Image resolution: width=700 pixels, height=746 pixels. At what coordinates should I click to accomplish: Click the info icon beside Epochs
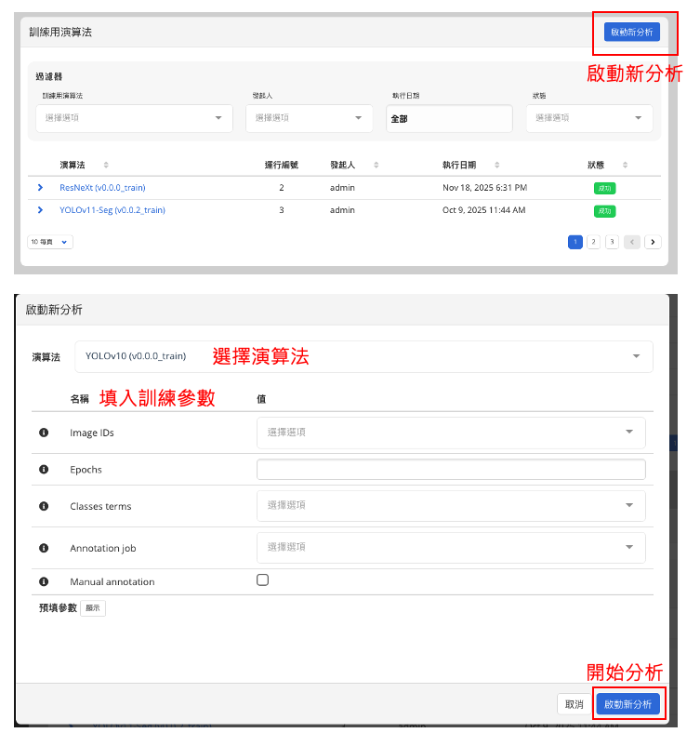(x=44, y=470)
